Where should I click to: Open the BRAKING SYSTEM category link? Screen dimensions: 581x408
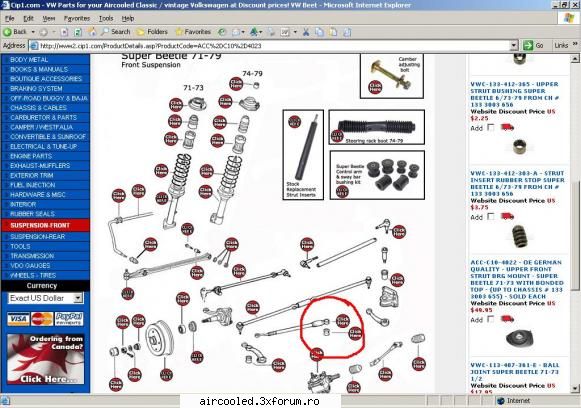[x=36, y=89]
